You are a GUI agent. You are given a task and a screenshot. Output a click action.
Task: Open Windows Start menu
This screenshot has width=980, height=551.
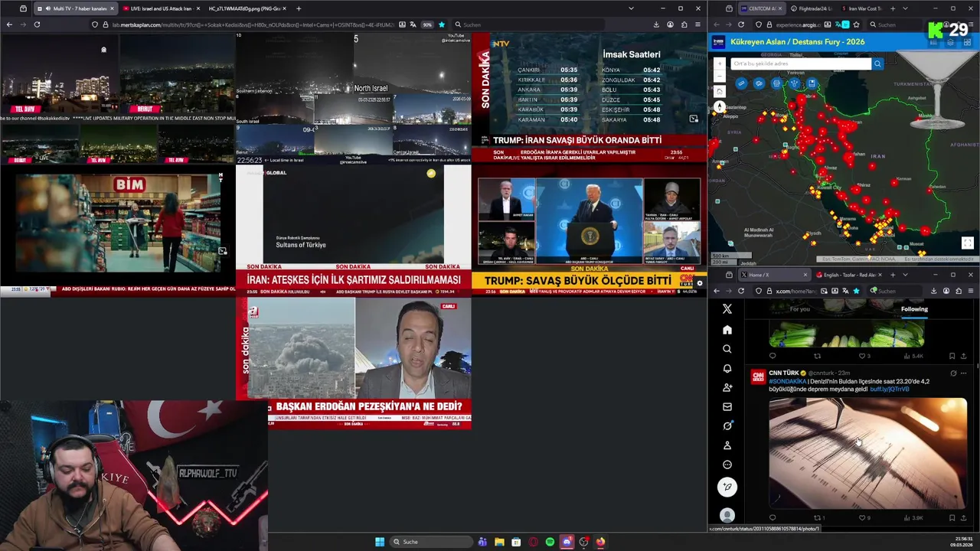point(380,542)
